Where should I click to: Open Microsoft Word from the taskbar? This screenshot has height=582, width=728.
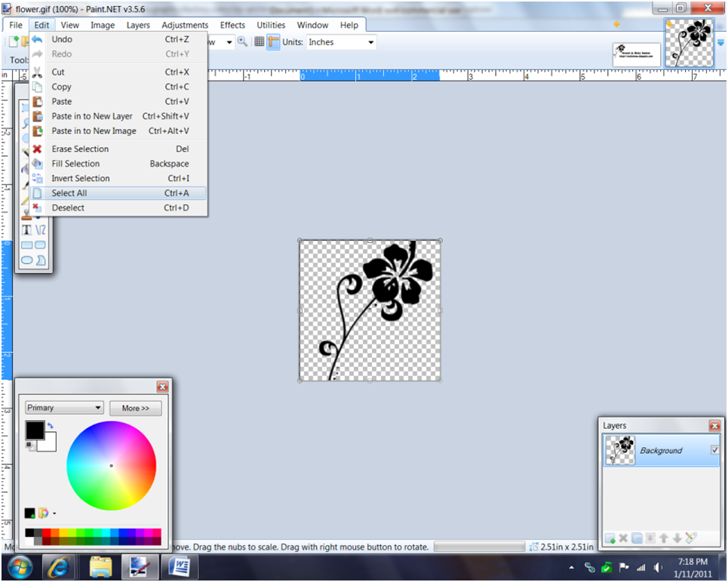pyautogui.click(x=180, y=567)
